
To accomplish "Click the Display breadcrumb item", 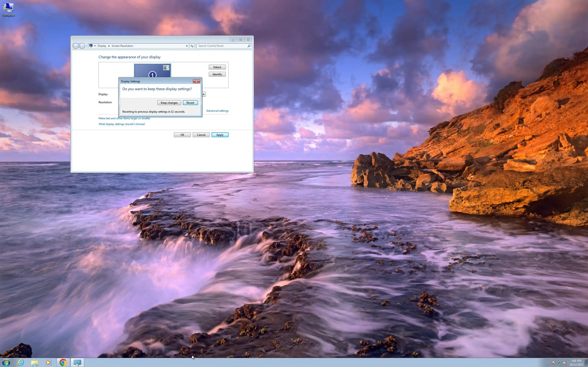I will [x=102, y=46].
